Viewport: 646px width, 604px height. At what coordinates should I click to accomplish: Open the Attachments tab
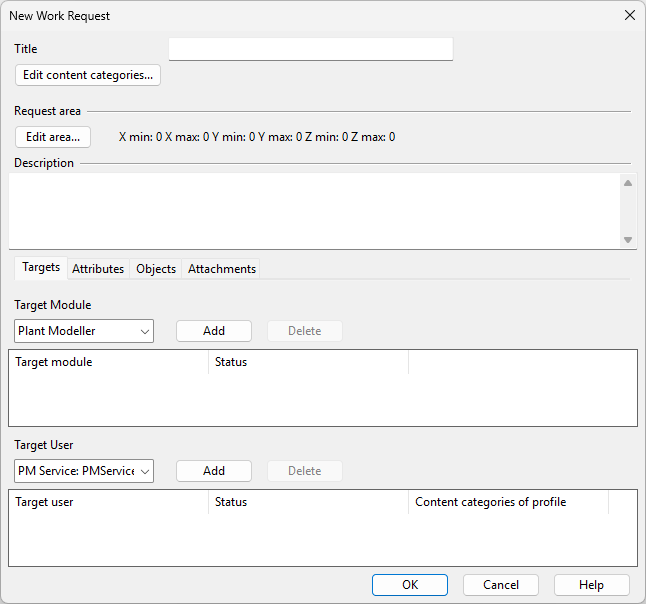222,269
